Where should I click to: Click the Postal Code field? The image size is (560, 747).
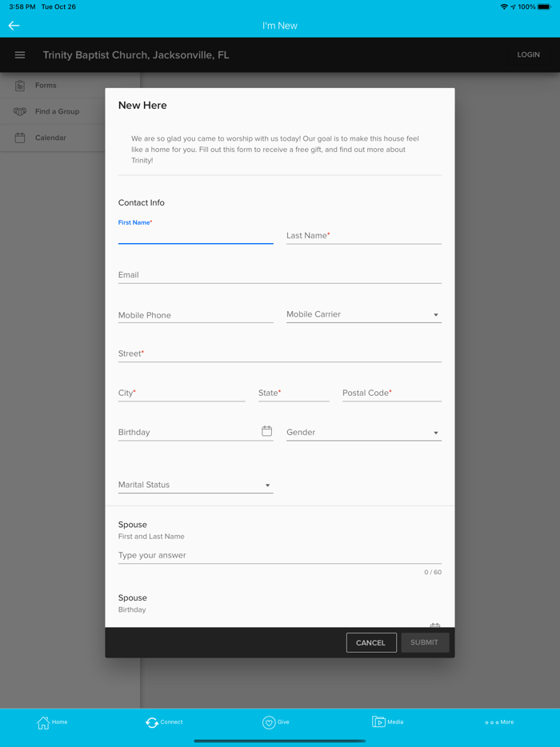(392, 393)
